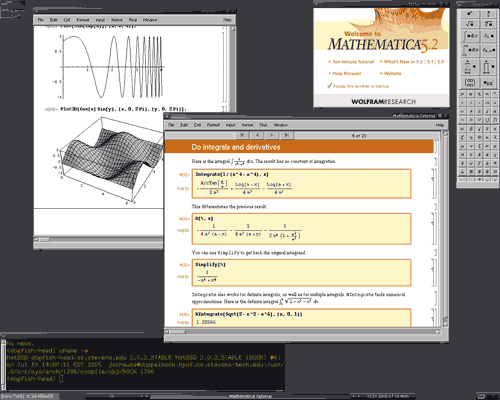500x400 pixels.
Task: Open Help menu in tutorial window
Action: (x=440, y=125)
